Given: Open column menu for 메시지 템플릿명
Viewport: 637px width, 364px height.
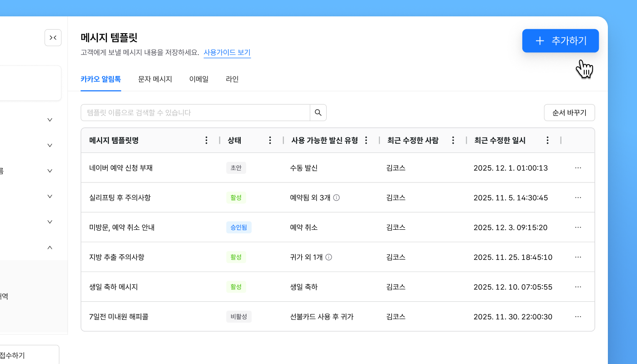Looking at the screenshot, I should 207,140.
